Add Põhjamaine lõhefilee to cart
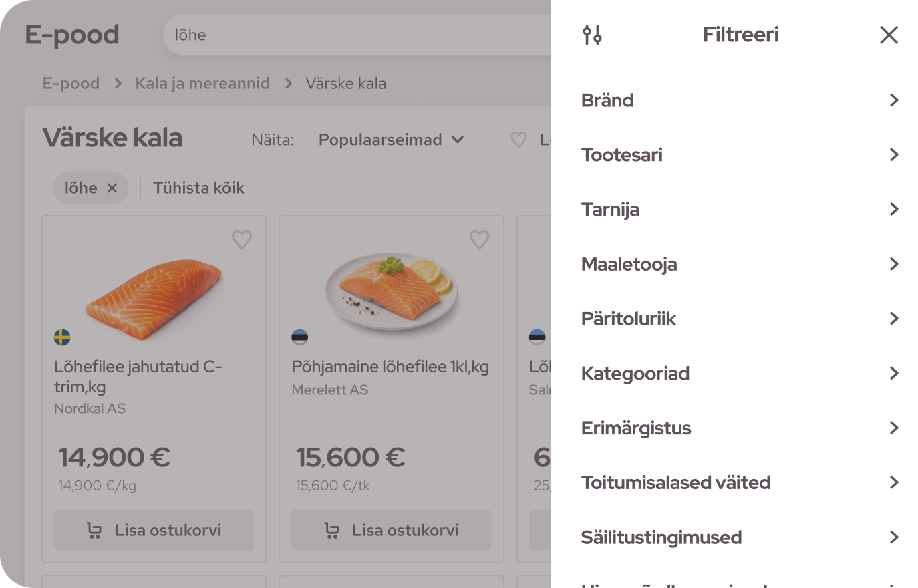The image size is (918, 588). (x=391, y=530)
